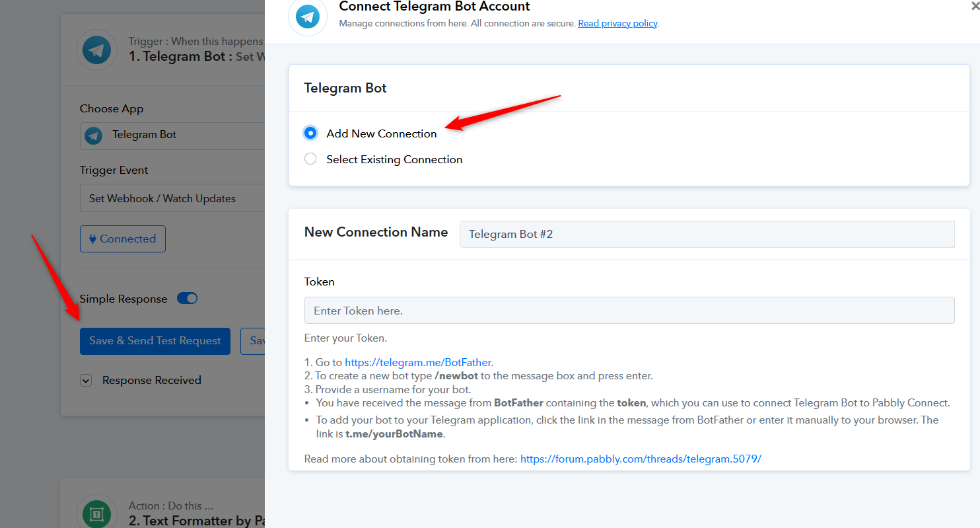Open the Read privacy policy link

(617, 23)
